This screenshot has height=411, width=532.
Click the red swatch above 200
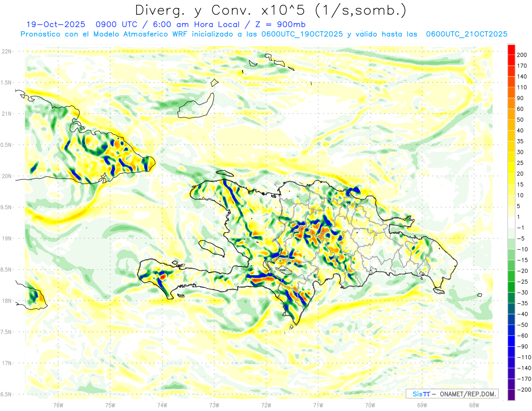[x=511, y=49]
